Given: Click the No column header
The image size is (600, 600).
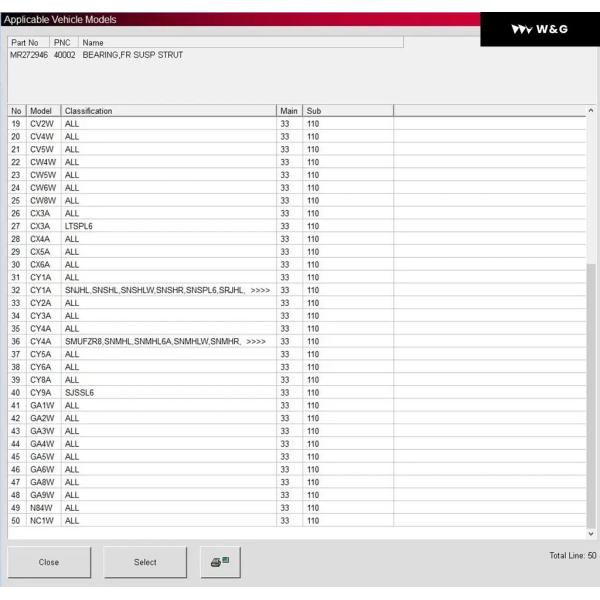Looking at the screenshot, I should coord(16,111).
